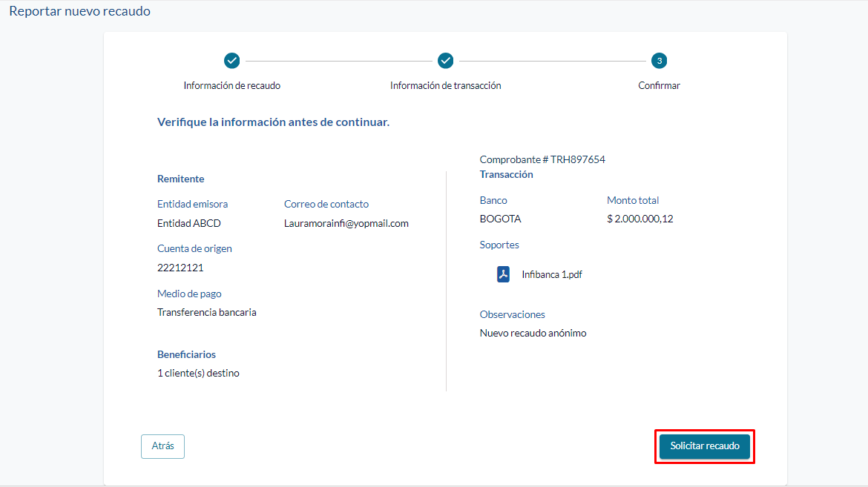Select the Transferencia bancaria value
Screen dimensions: 868x487
coord(206,313)
